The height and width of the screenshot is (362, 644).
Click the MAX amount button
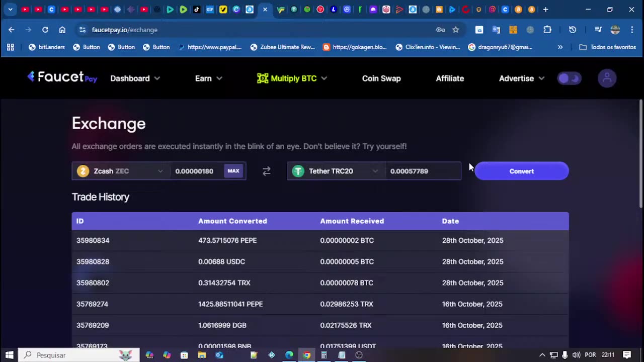pyautogui.click(x=233, y=171)
